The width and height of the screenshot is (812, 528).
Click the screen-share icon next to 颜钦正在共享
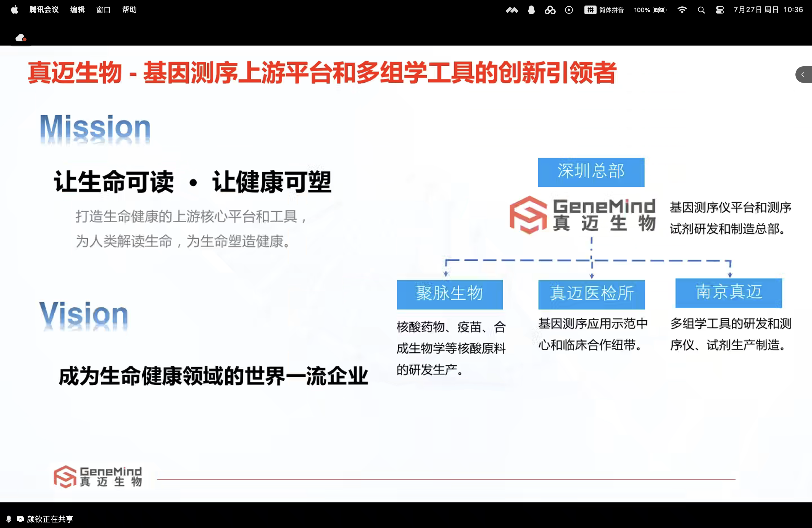pyautogui.click(x=20, y=519)
